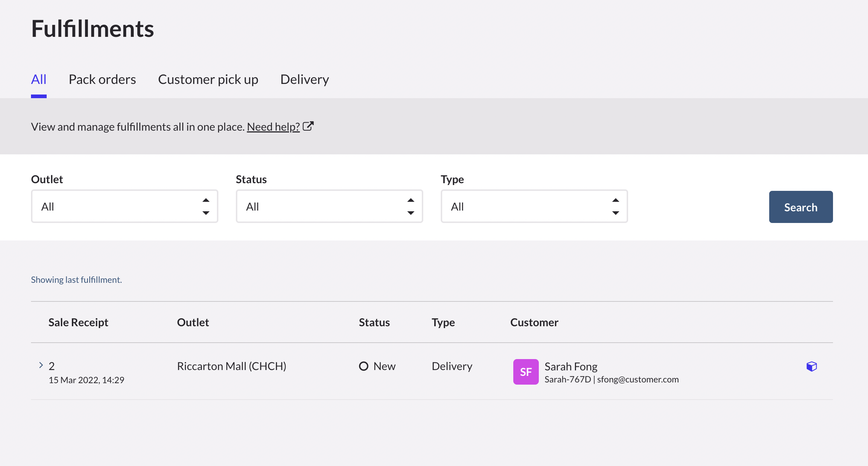Click the Status column header in table
Screen dimensions: 868x466
click(x=374, y=323)
